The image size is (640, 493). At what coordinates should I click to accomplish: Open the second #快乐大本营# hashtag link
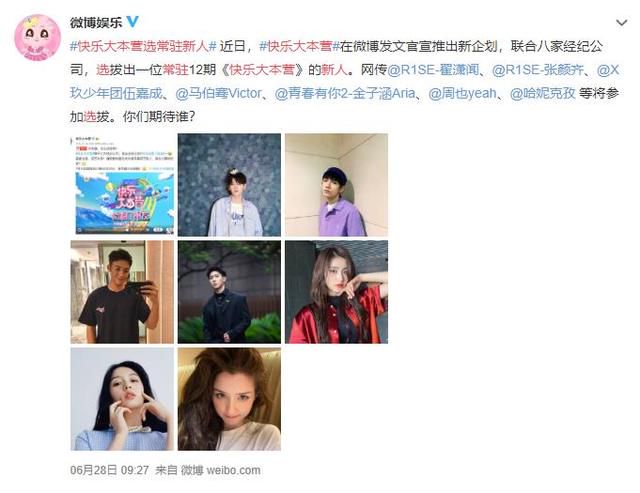pyautogui.click(x=300, y=46)
